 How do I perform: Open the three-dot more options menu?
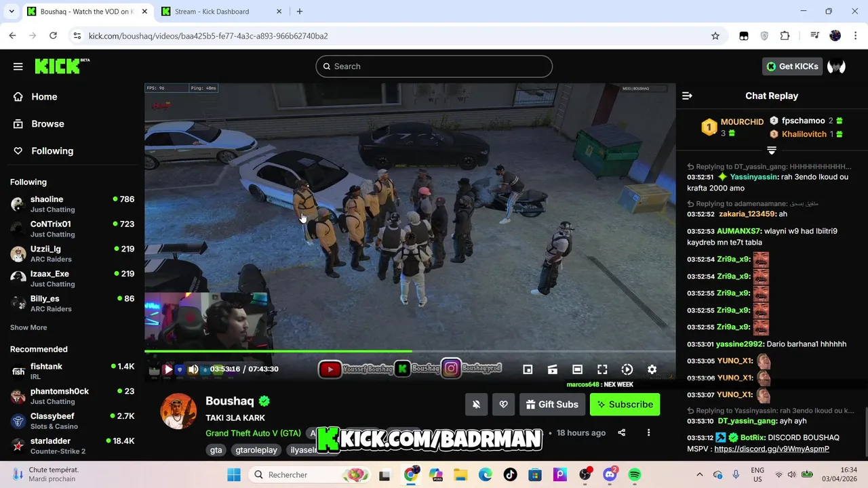tap(648, 432)
